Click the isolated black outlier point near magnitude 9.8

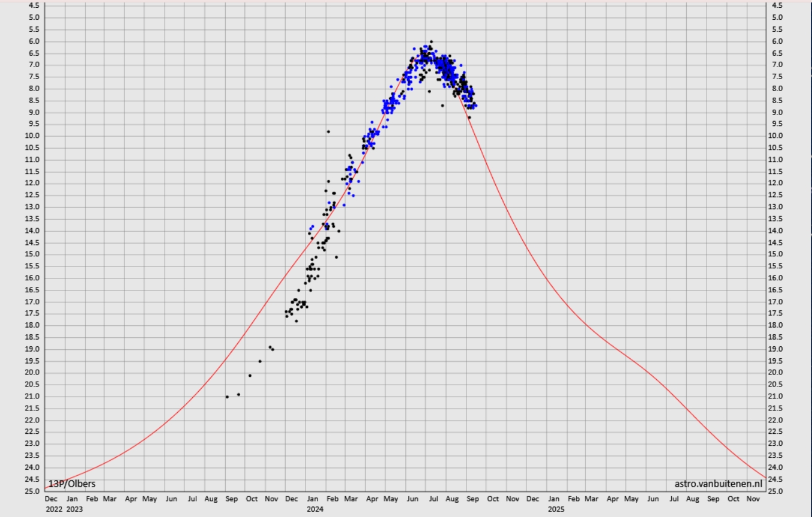click(x=328, y=131)
